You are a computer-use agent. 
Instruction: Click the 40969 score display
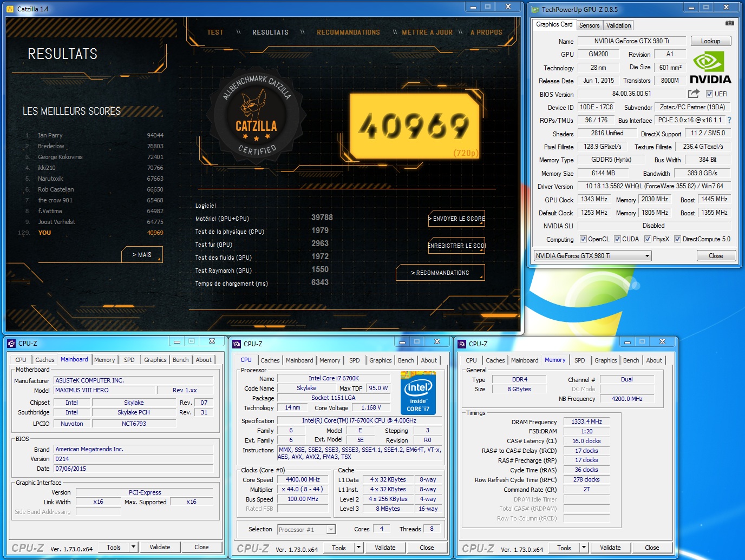[x=414, y=127]
